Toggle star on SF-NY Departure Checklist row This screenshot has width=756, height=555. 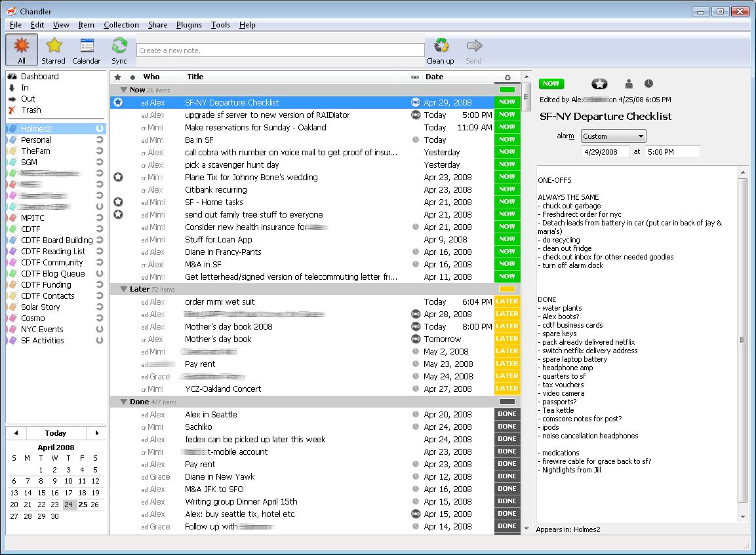click(x=118, y=102)
